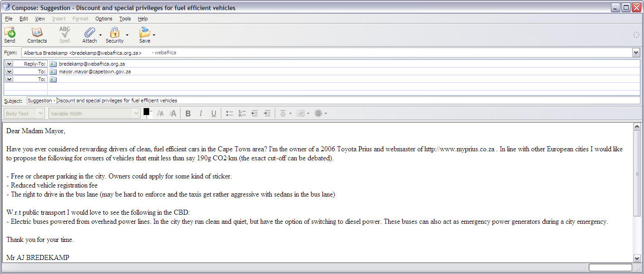Screen dimensions: 644x274
Task: Open the Variable Width font dropdown
Action: 94,114
